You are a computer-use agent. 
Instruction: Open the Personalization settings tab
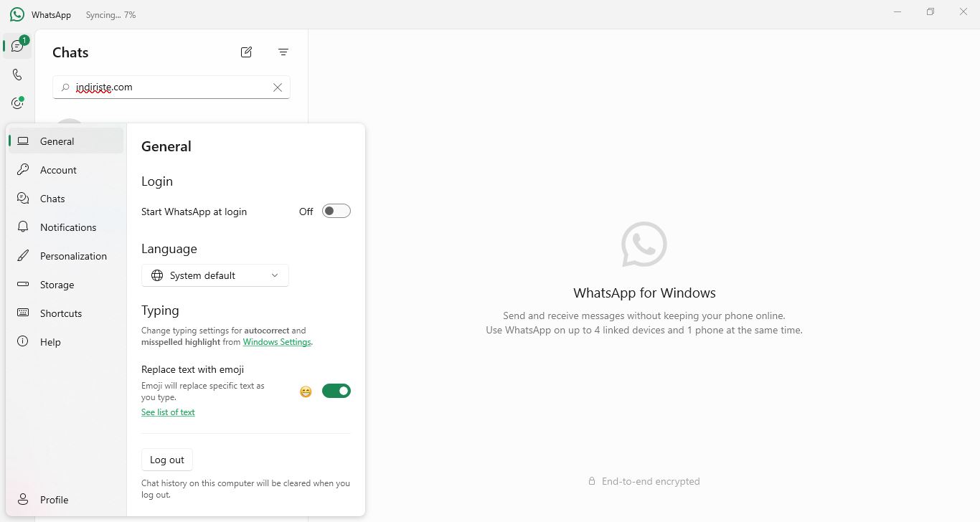click(x=66, y=256)
